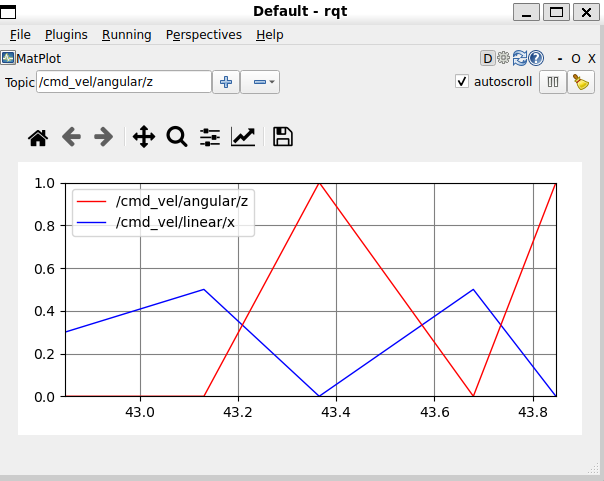Screen dimensions: 604x481
Task: Open the remove topic minus dropdown
Action: 260,82
